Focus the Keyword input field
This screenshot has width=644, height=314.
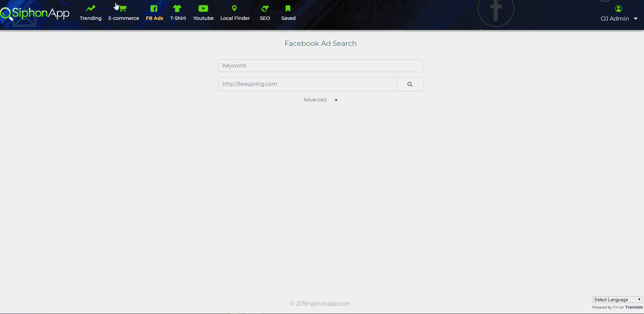pos(320,66)
